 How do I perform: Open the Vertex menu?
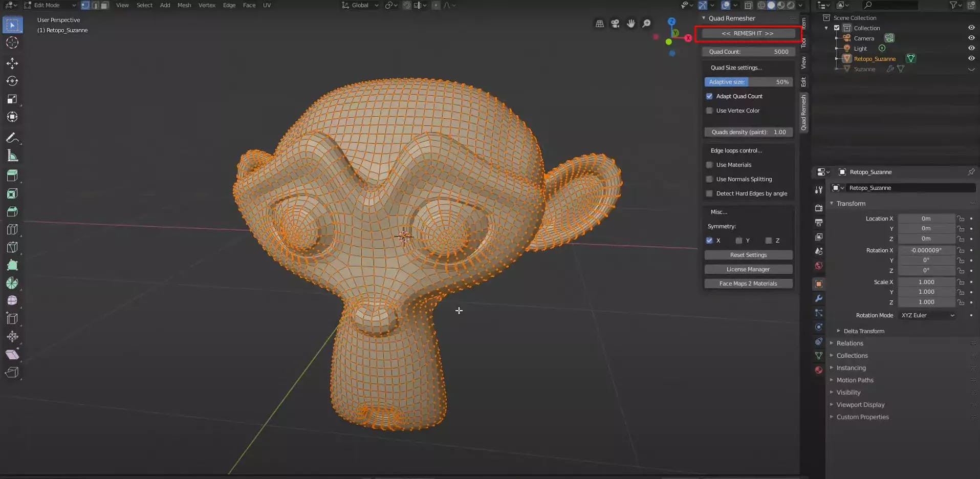207,5
